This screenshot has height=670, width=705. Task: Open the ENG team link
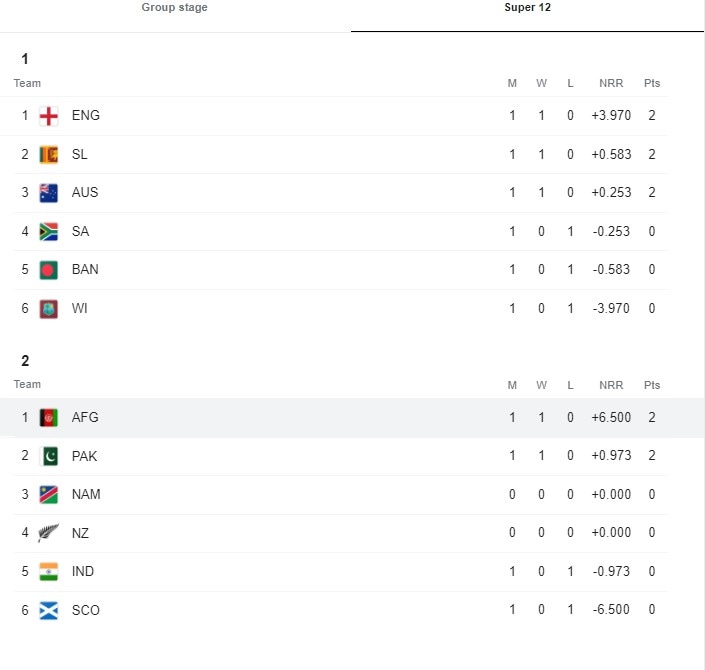86,116
